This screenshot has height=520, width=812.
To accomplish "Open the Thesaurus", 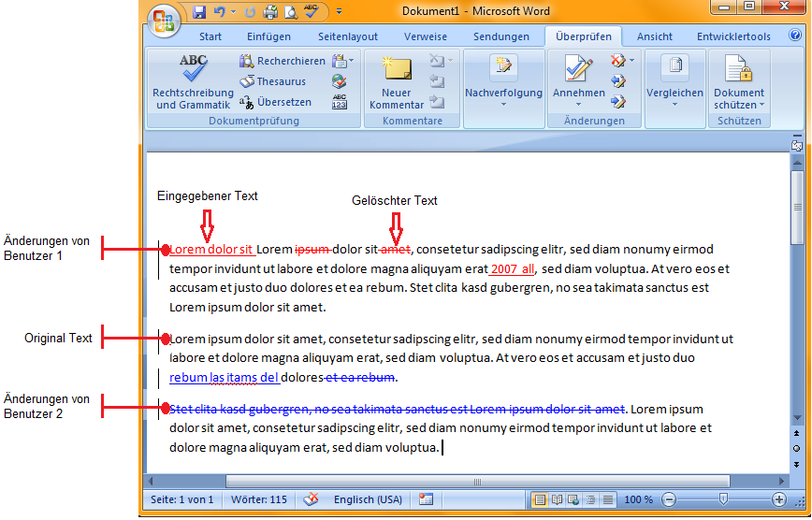I will coord(273,81).
